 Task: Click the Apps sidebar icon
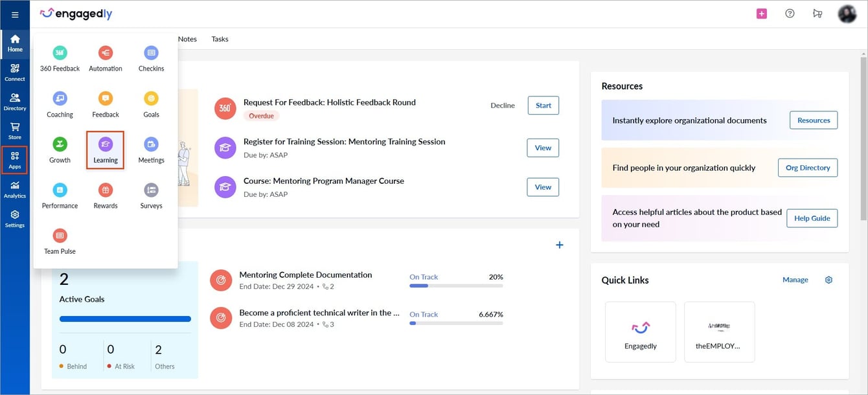click(15, 160)
